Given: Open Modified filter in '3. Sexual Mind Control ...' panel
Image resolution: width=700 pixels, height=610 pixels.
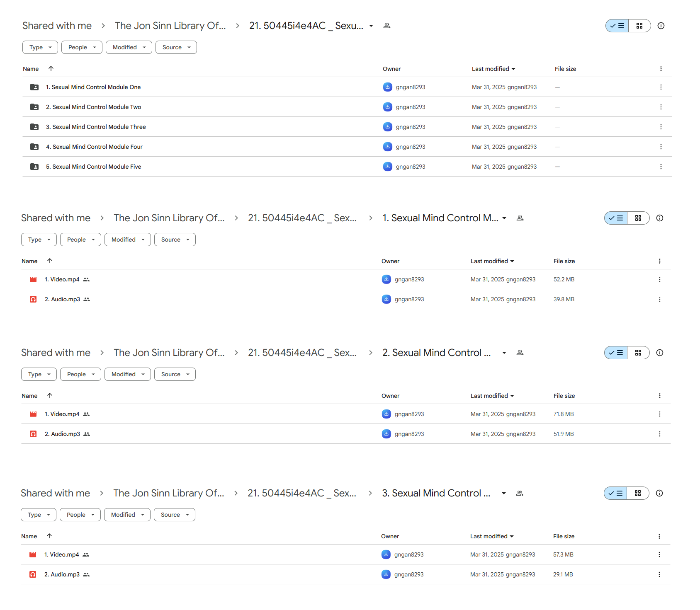Looking at the screenshot, I should (x=127, y=515).
